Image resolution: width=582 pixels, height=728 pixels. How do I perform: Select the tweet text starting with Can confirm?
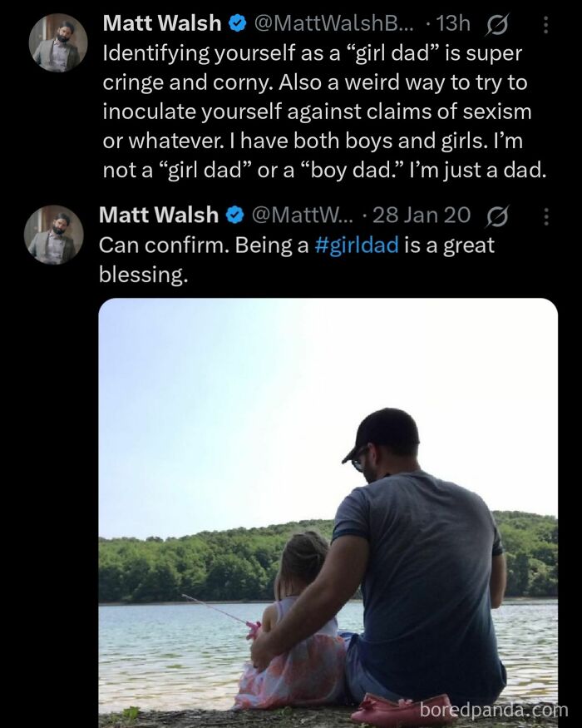(x=208, y=245)
